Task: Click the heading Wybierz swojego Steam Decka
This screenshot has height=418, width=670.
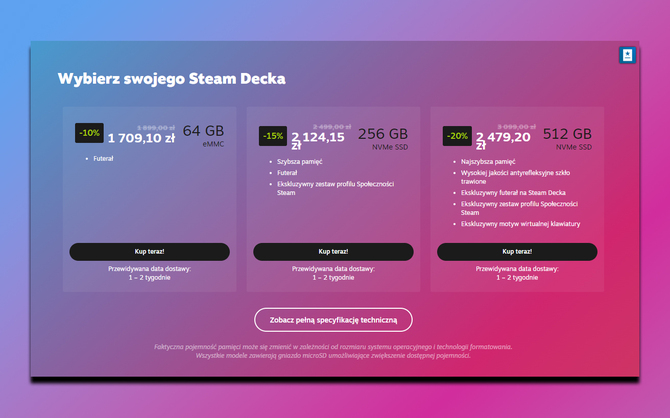Action: (171, 79)
